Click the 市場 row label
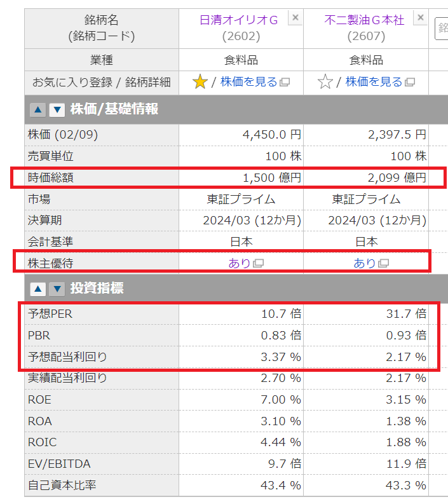448x504 pixels. click(x=39, y=199)
